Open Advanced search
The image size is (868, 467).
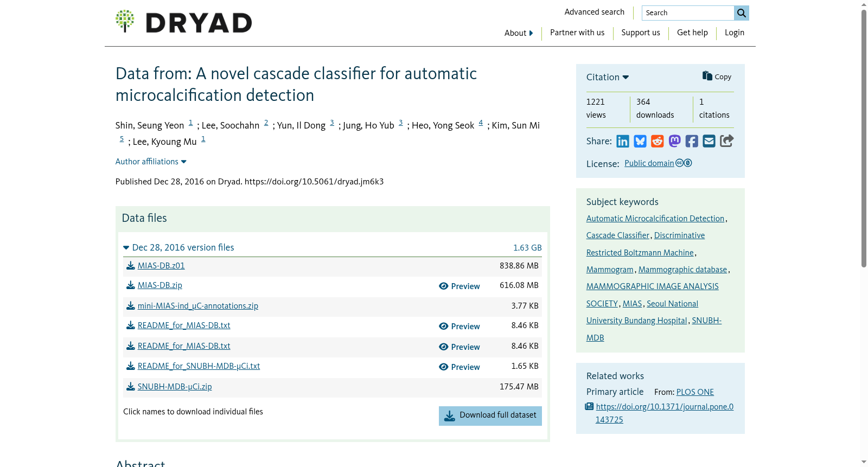(594, 12)
